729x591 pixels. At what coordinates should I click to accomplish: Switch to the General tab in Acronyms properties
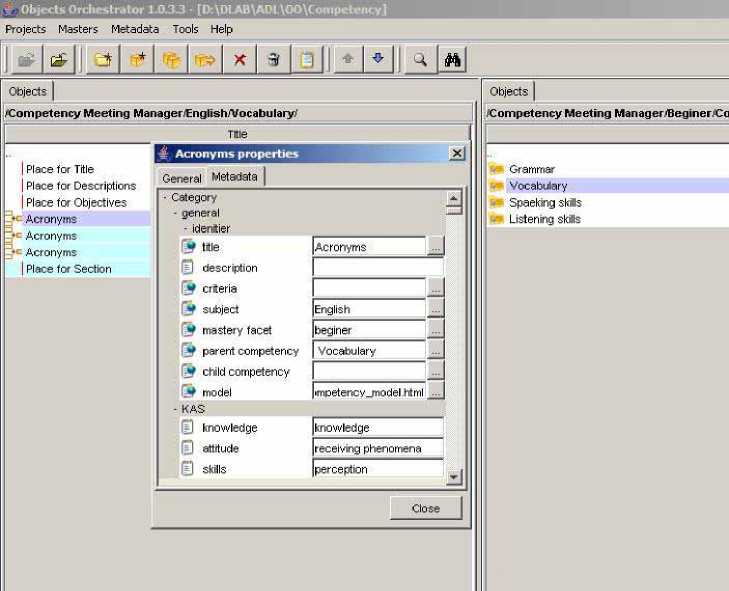click(x=182, y=178)
